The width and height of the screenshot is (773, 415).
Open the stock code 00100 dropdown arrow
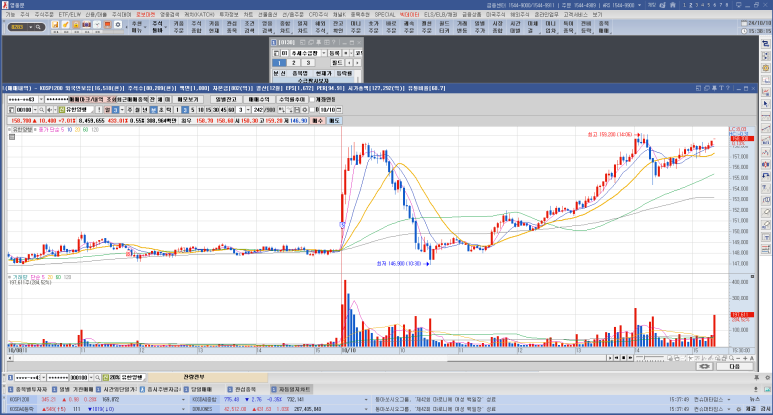coord(35,110)
